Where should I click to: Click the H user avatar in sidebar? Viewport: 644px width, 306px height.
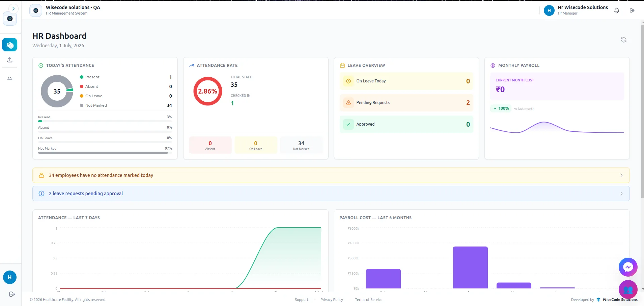[x=10, y=277]
